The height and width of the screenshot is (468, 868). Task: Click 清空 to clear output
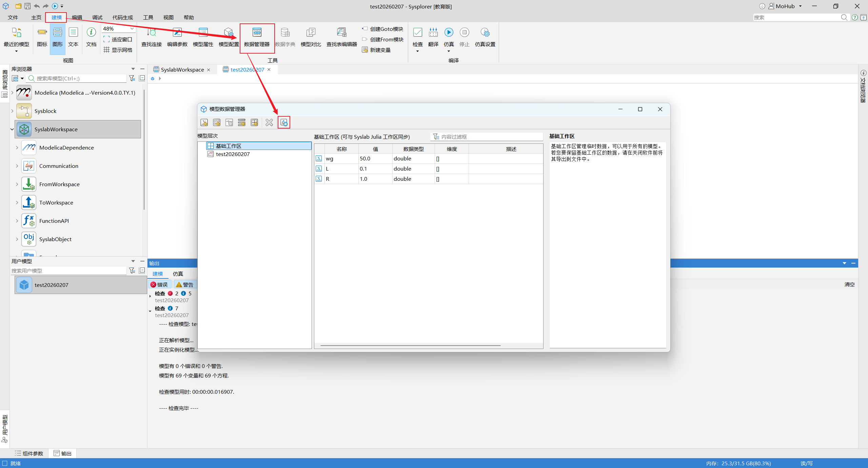[849, 285]
